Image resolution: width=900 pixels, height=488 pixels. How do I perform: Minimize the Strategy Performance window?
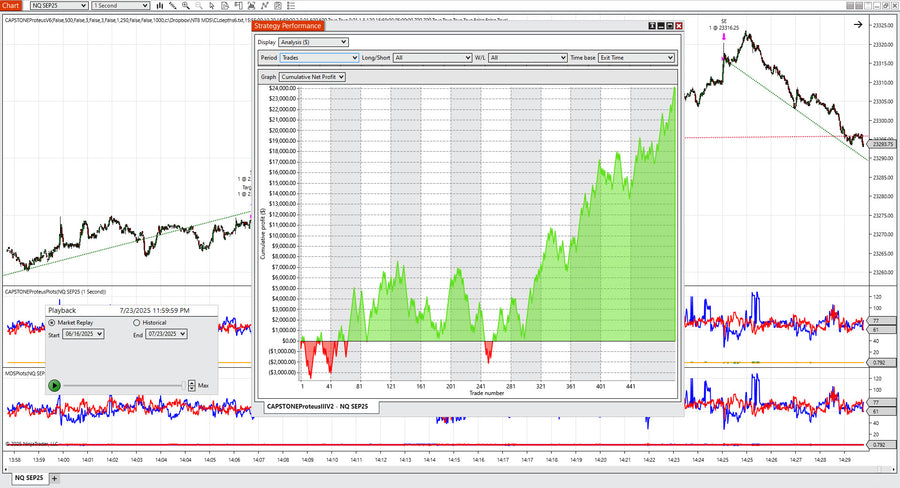[661, 26]
